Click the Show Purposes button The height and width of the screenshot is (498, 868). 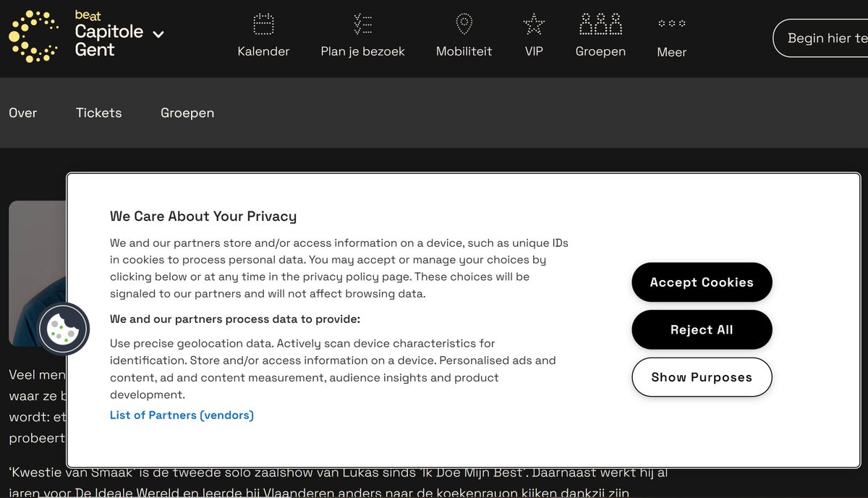[702, 377]
